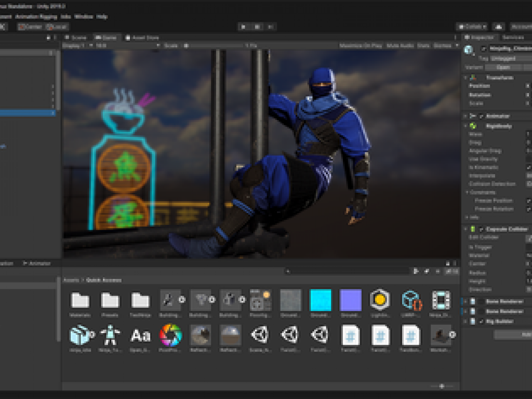532x399 pixels.
Task: Open the Presets folder in Assets
Action: point(110,301)
